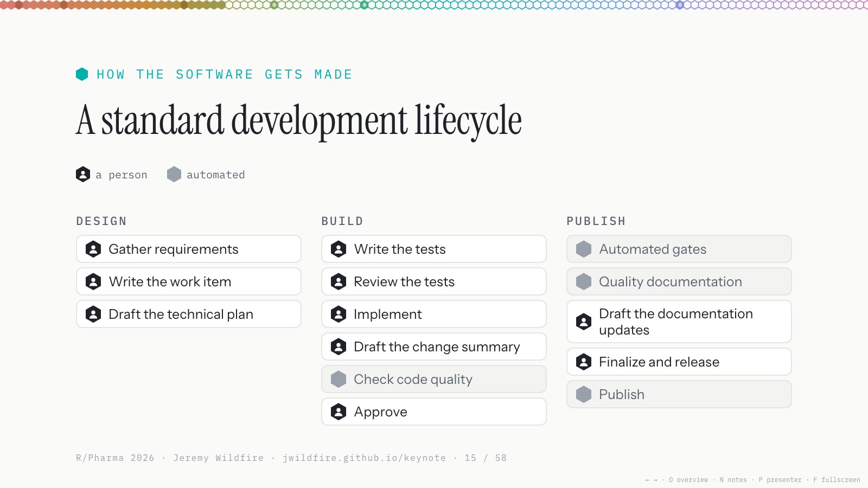Click the DESIGN column heading
Screen dimensions: 868x488
pos(101,221)
